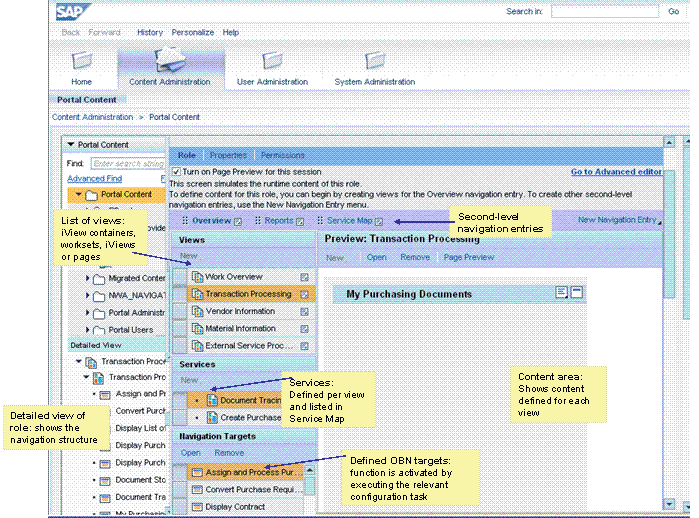Open the New Navigation Entry menu
The height and width of the screenshot is (518, 699).
pyautogui.click(x=619, y=220)
